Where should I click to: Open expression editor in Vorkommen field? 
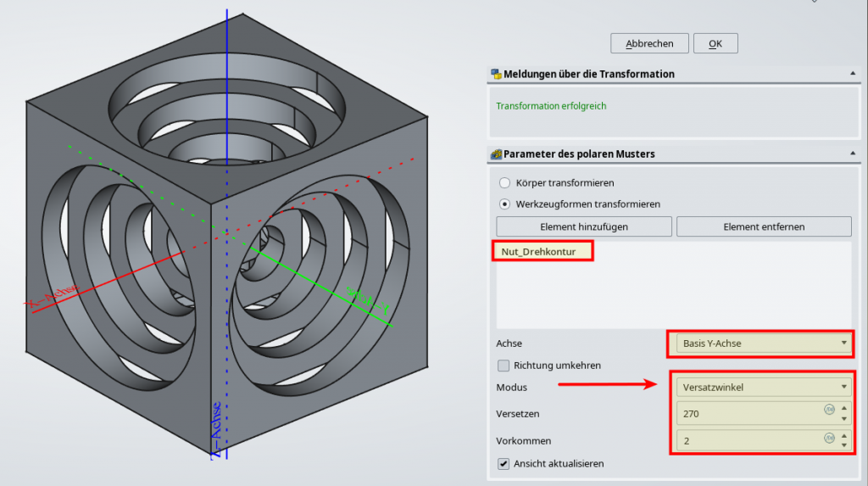tap(828, 439)
